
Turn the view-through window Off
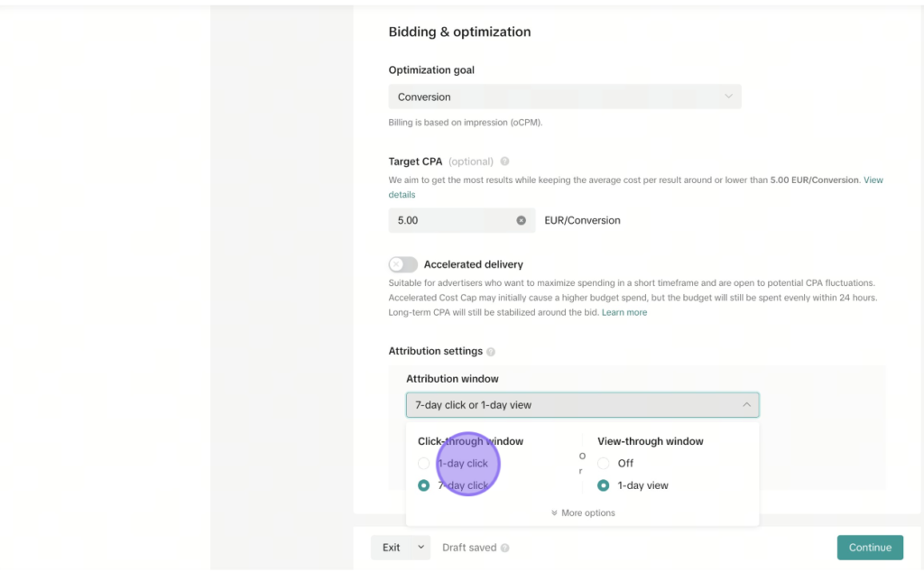click(x=603, y=464)
